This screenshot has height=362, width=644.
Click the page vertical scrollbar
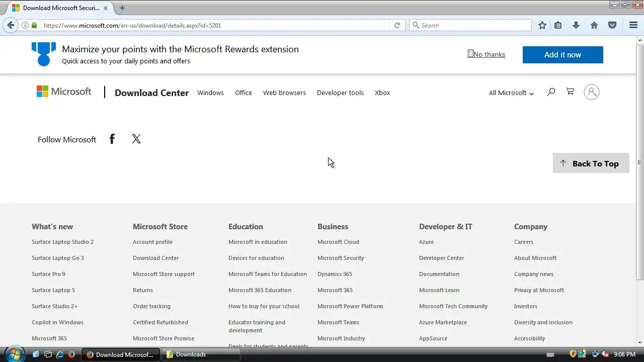click(x=639, y=162)
